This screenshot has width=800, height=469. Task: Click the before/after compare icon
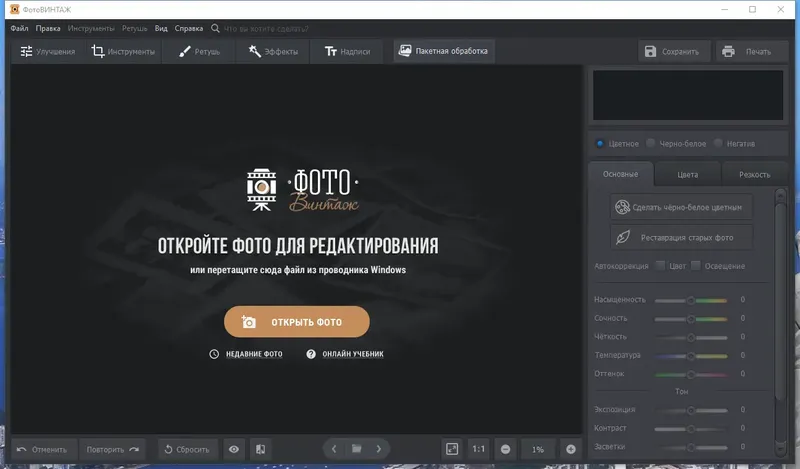[261, 450]
